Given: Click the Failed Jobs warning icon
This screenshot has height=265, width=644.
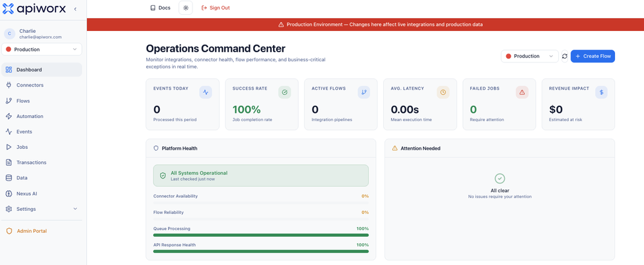Looking at the screenshot, I should (x=522, y=93).
